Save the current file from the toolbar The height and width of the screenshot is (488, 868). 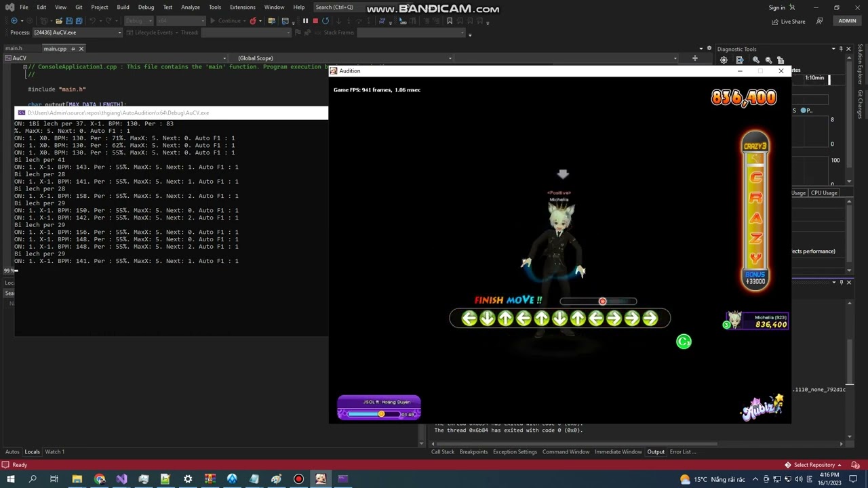tap(68, 21)
